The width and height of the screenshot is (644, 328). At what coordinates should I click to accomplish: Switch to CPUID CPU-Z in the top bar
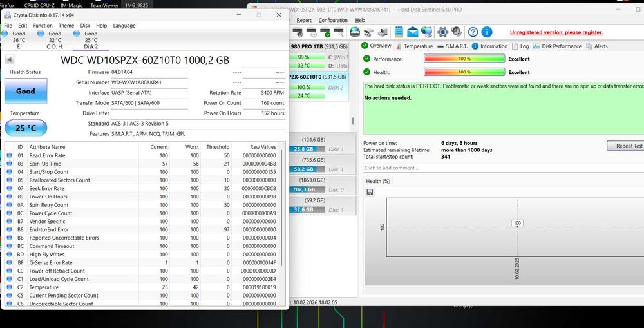click(39, 5)
